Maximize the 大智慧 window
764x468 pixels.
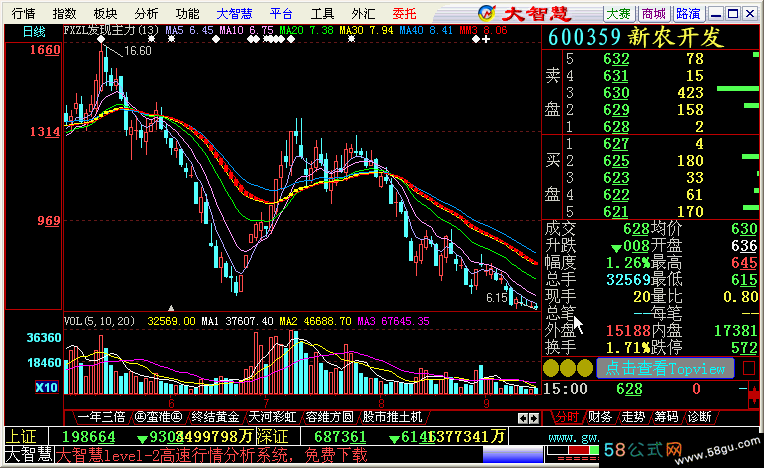pyautogui.click(x=732, y=14)
